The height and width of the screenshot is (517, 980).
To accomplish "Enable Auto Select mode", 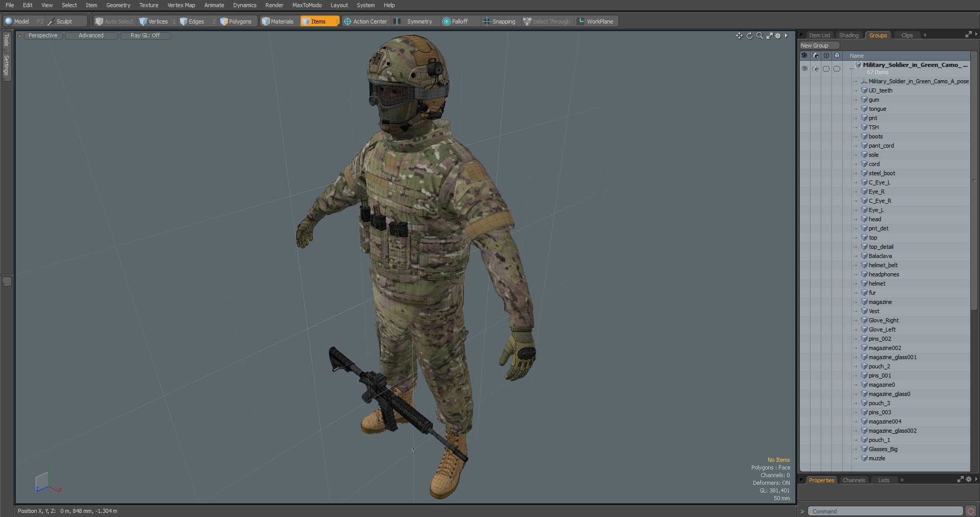I will 114,21.
